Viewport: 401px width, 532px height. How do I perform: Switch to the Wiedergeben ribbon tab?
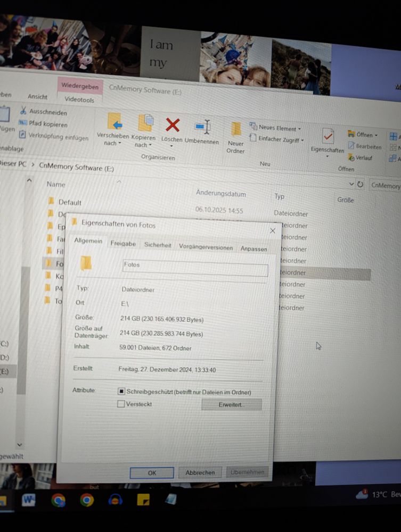80,86
